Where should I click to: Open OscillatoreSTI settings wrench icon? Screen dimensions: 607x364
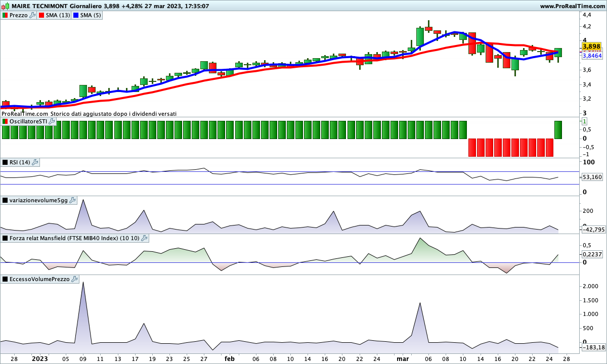click(52, 121)
